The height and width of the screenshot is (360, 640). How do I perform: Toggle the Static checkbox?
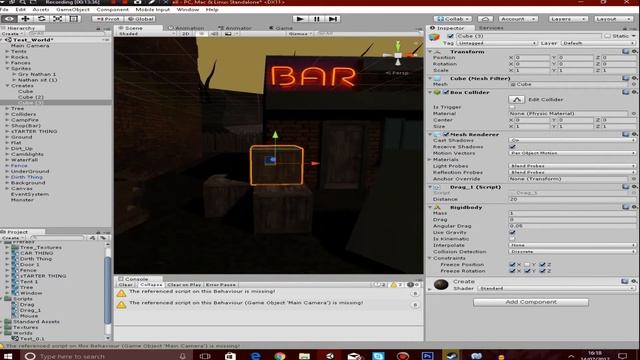click(x=607, y=36)
